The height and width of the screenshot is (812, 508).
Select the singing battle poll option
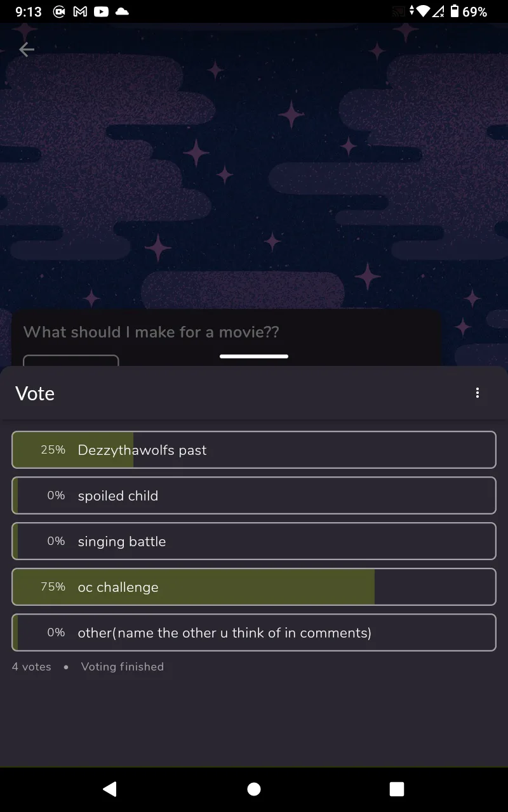254,541
